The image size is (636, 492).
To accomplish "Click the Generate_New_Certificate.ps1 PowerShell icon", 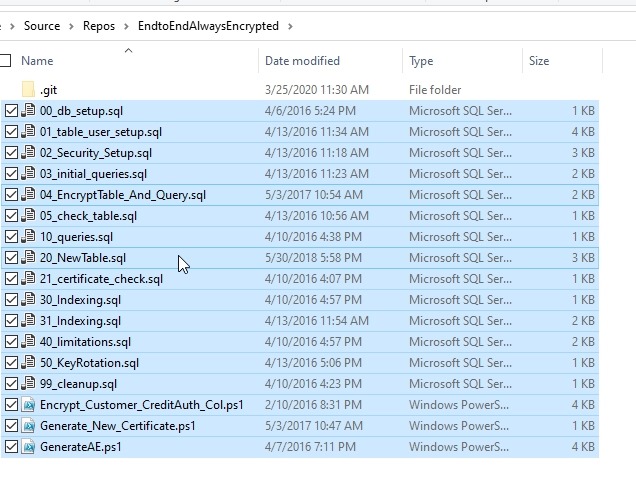I will coord(28,426).
